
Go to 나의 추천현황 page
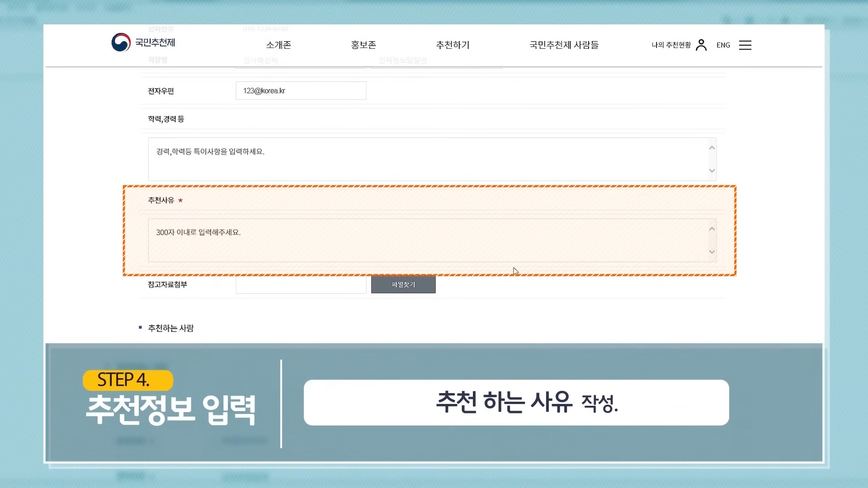[671, 45]
